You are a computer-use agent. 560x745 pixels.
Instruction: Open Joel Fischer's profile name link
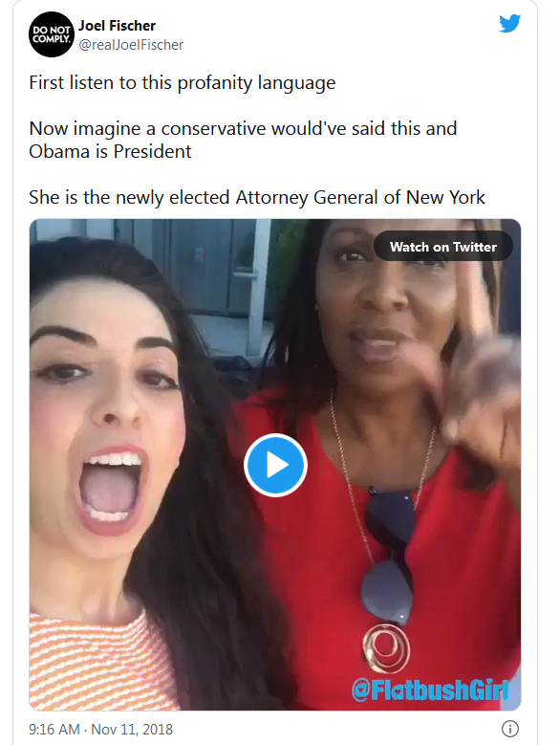[118, 26]
